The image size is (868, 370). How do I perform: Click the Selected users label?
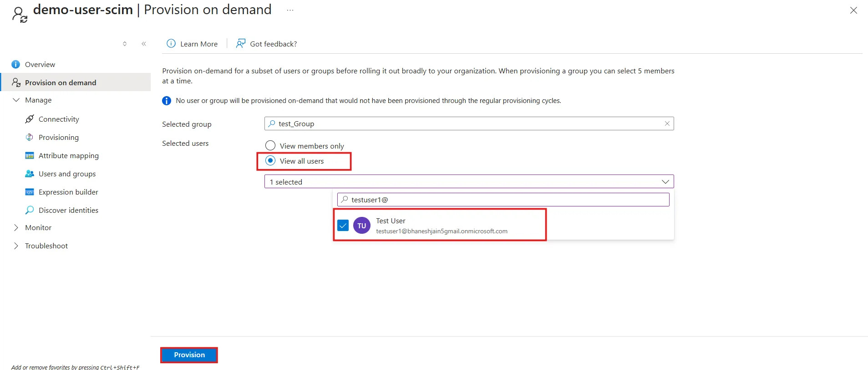point(185,143)
